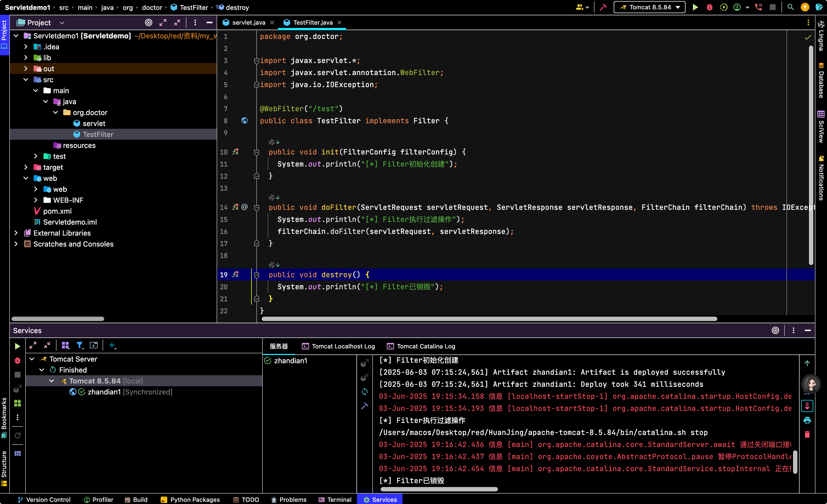Click the editor horizontal scrollbar

(x=489, y=319)
